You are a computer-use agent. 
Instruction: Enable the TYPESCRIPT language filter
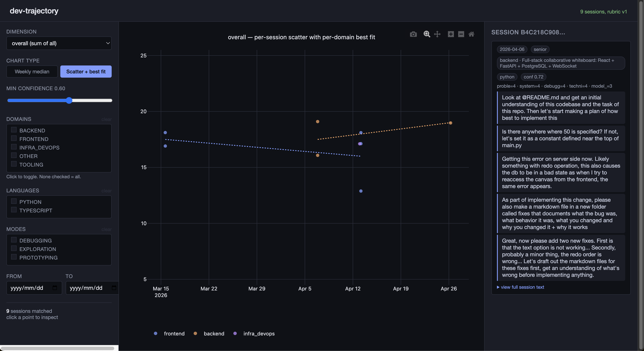tap(14, 209)
